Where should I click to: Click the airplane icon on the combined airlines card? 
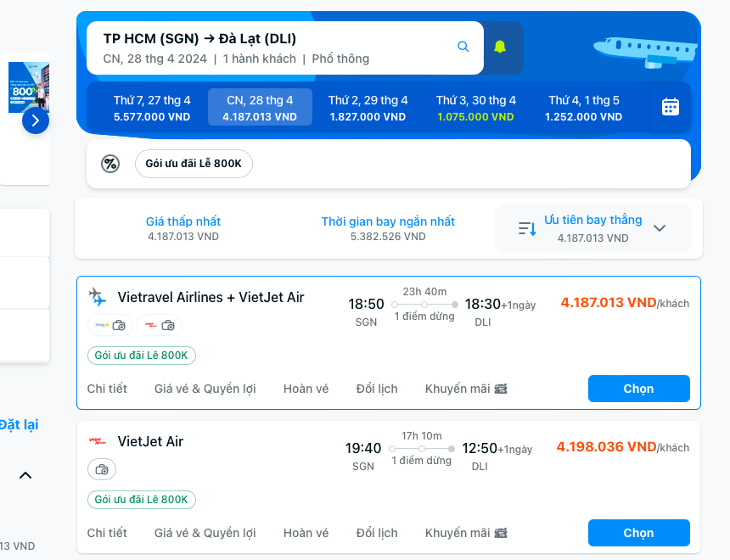[97, 297]
